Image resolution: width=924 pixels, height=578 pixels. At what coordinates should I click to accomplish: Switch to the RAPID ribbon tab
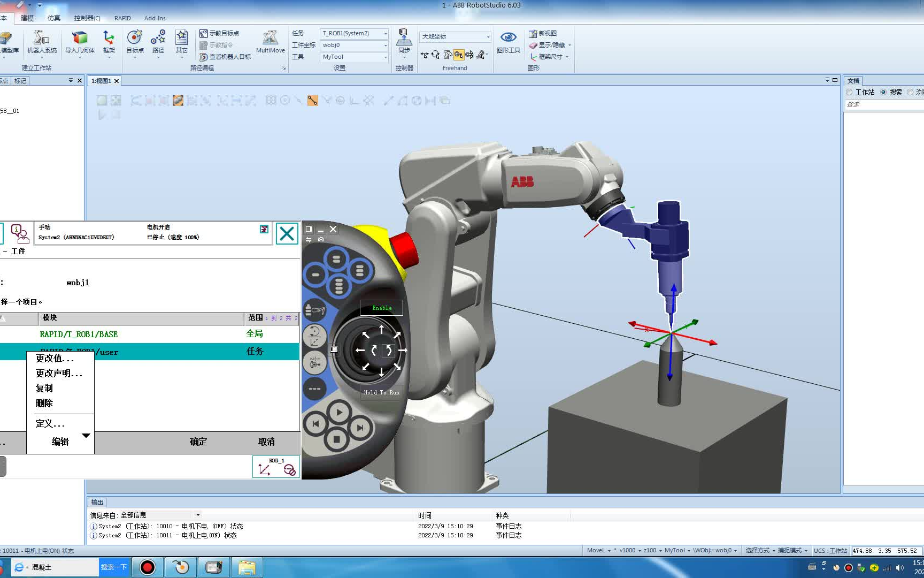(122, 18)
